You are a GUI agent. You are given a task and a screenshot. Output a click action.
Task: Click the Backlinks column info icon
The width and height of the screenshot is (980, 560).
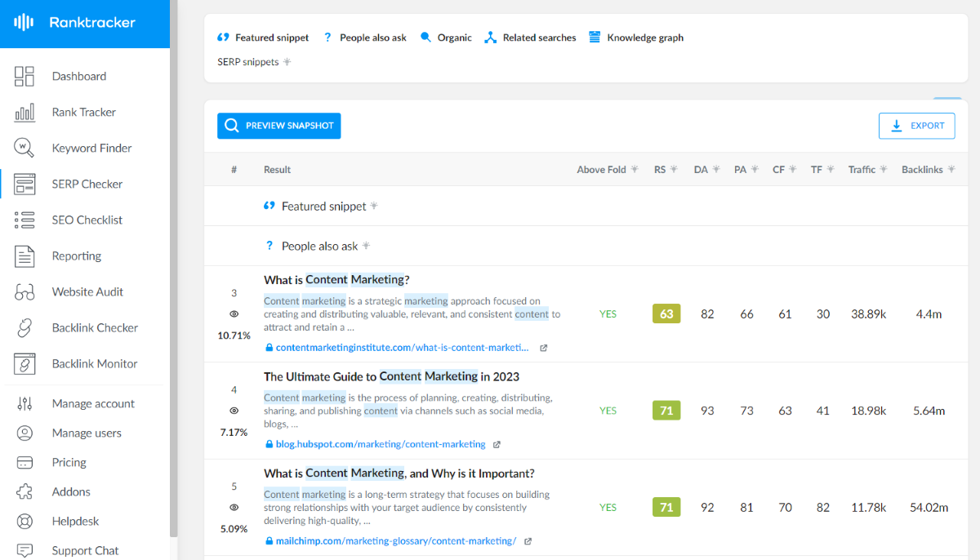951,170
